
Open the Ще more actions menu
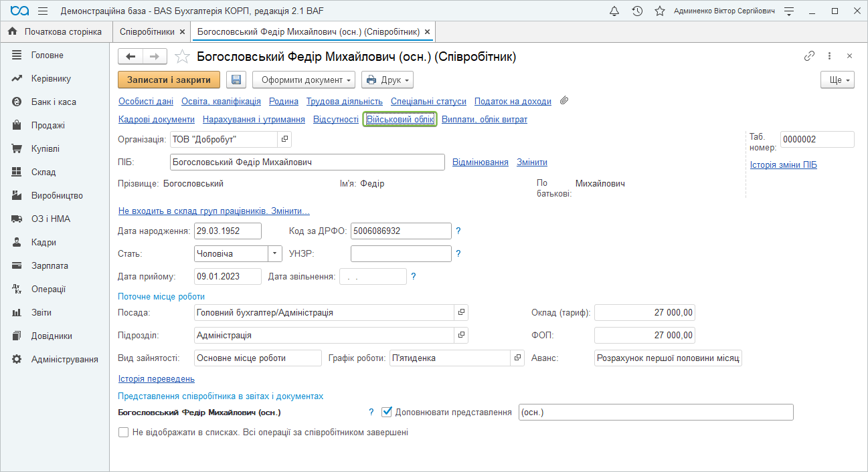[x=838, y=80]
